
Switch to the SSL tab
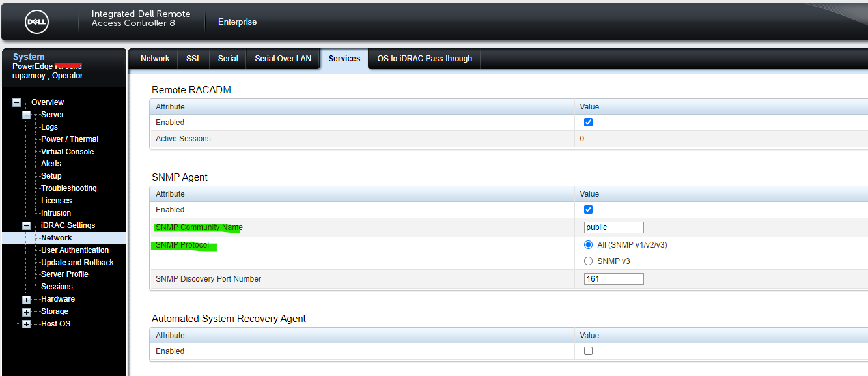click(193, 59)
